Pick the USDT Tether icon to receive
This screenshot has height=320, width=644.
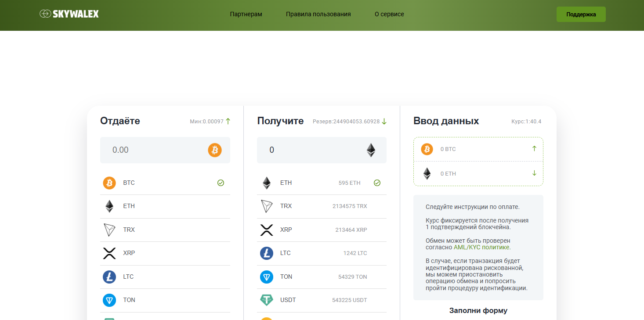click(x=267, y=300)
